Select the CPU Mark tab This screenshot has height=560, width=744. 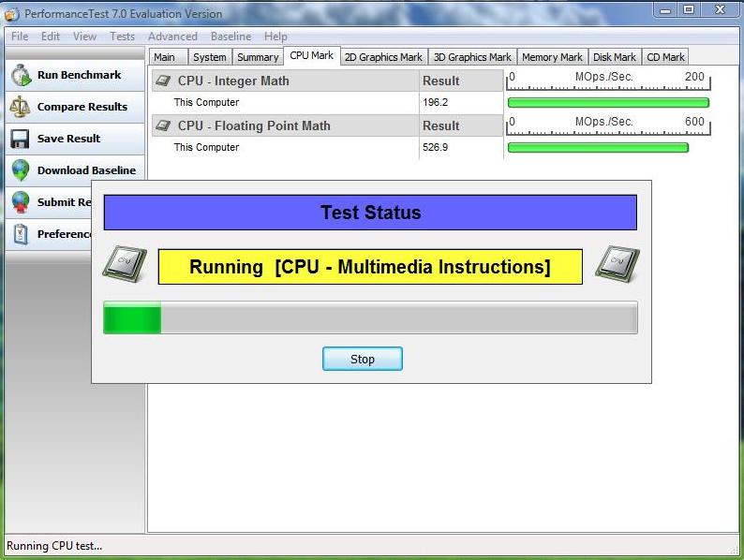coord(312,55)
